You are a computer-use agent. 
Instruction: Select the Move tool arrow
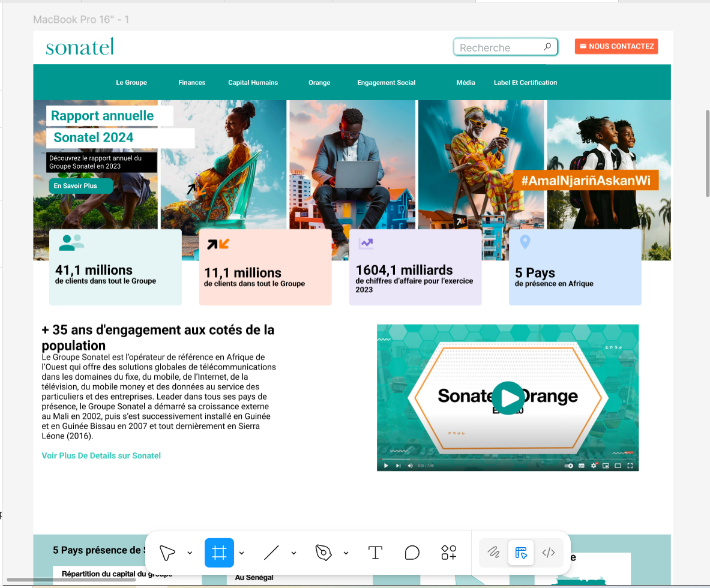167,553
